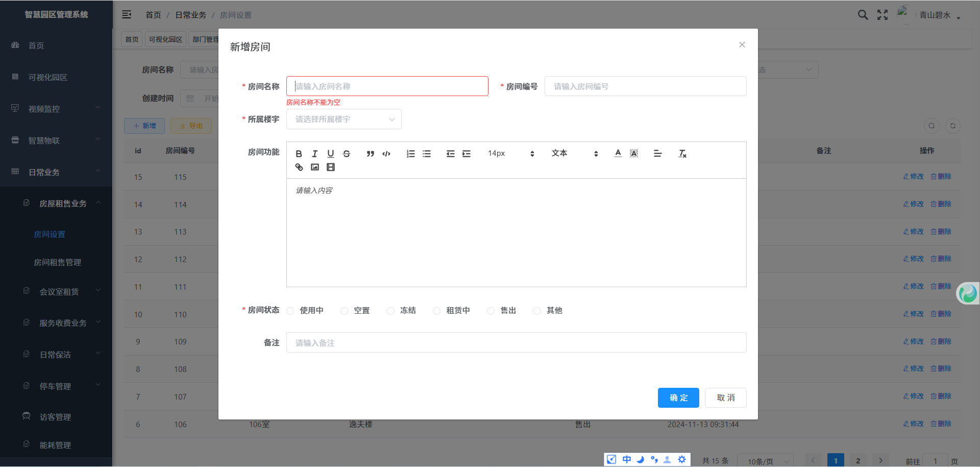Select the 使用中 room status
This screenshot has height=467, width=980.
290,311
